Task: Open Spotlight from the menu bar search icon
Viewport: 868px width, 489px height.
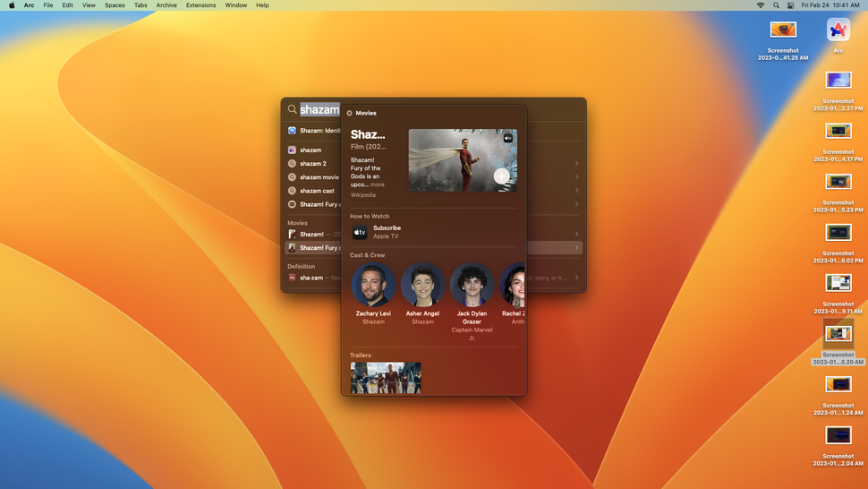Action: (x=776, y=5)
